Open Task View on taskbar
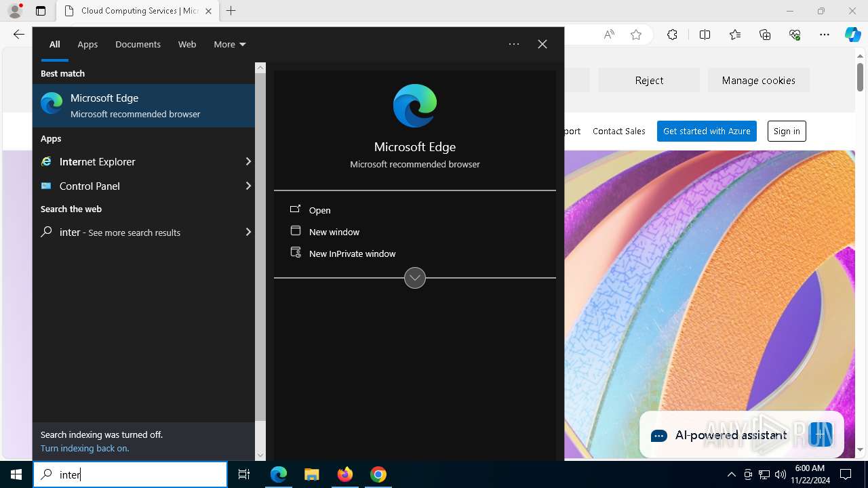This screenshot has width=868, height=488. pos(244,474)
